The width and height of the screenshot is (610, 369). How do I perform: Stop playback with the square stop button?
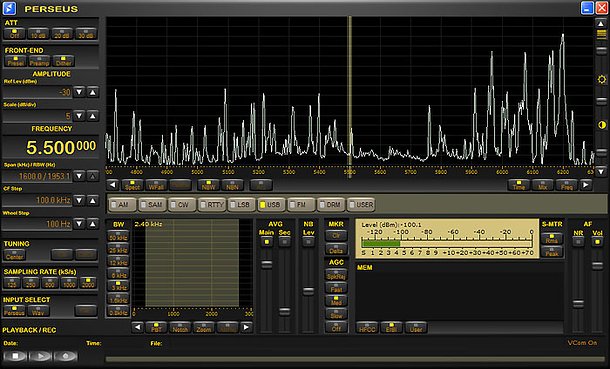(16, 356)
